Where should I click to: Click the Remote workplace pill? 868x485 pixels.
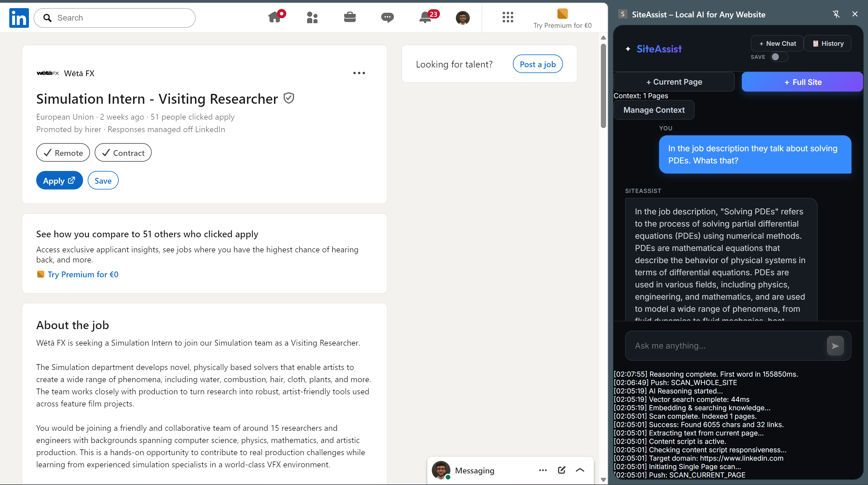[x=63, y=152]
